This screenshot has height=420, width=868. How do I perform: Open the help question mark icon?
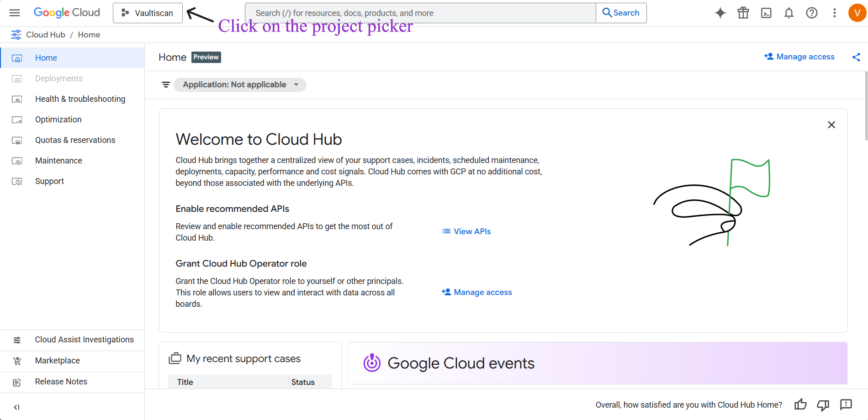[812, 13]
